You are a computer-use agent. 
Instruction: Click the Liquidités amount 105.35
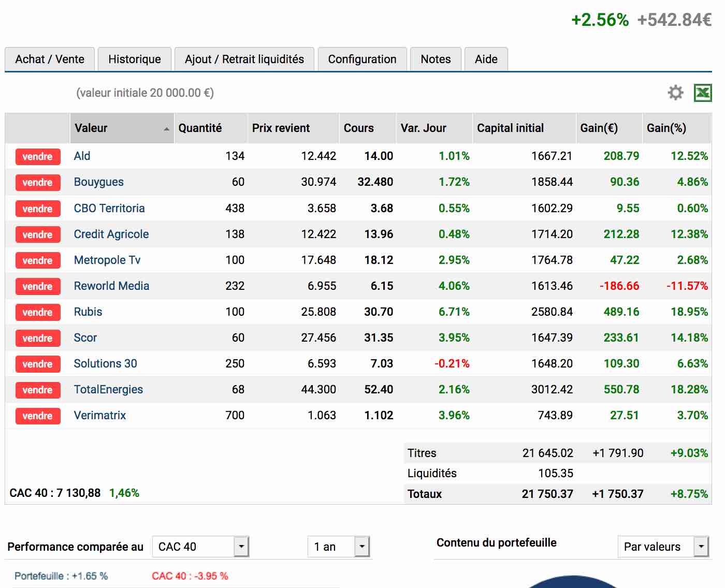tap(556, 473)
